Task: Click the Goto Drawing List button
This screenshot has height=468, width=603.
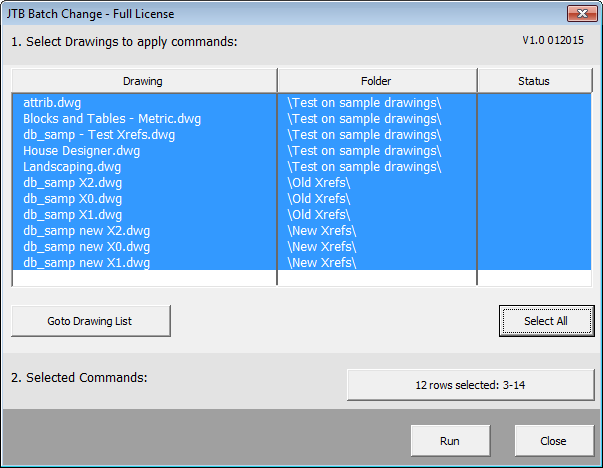Action: 91,321
